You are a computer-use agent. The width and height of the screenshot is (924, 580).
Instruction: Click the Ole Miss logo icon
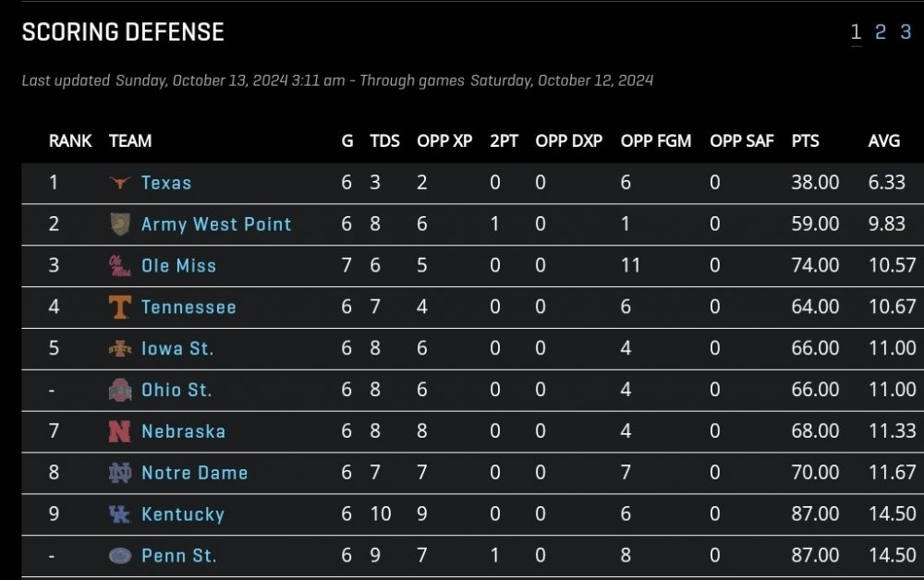[x=120, y=266]
